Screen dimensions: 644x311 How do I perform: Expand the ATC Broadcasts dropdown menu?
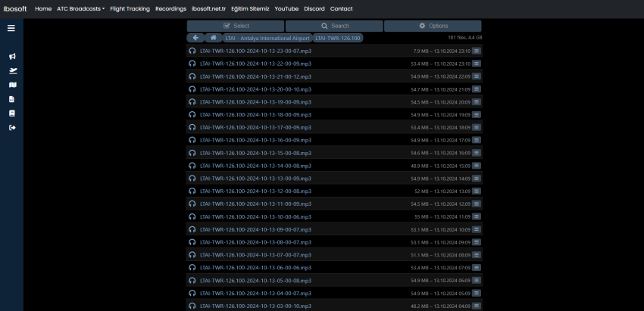coord(80,8)
